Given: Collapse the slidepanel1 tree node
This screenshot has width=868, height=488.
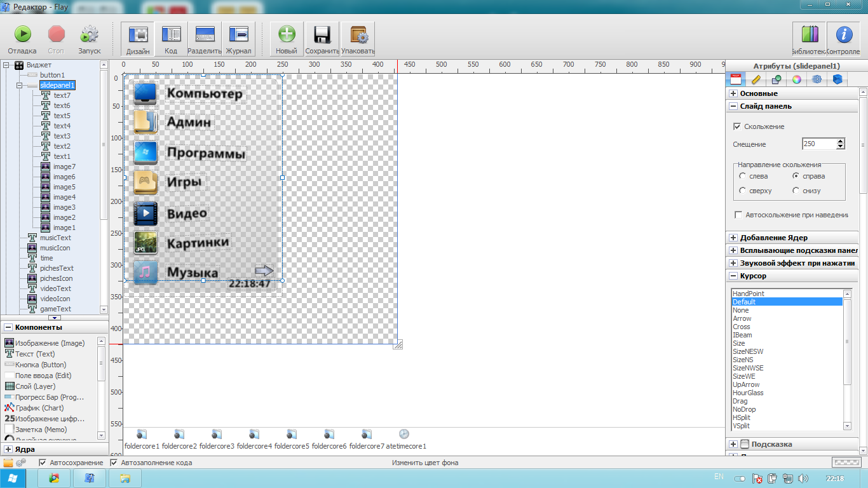Looking at the screenshot, I should 19,85.
